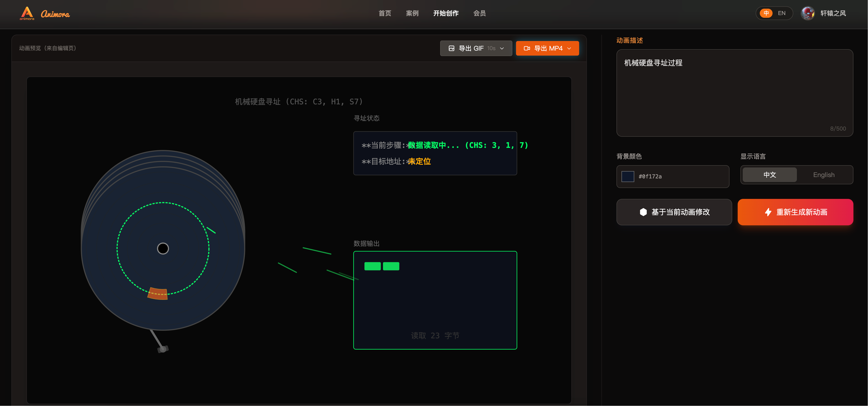Expand the Export MP4 dropdown chevron

(x=570, y=49)
